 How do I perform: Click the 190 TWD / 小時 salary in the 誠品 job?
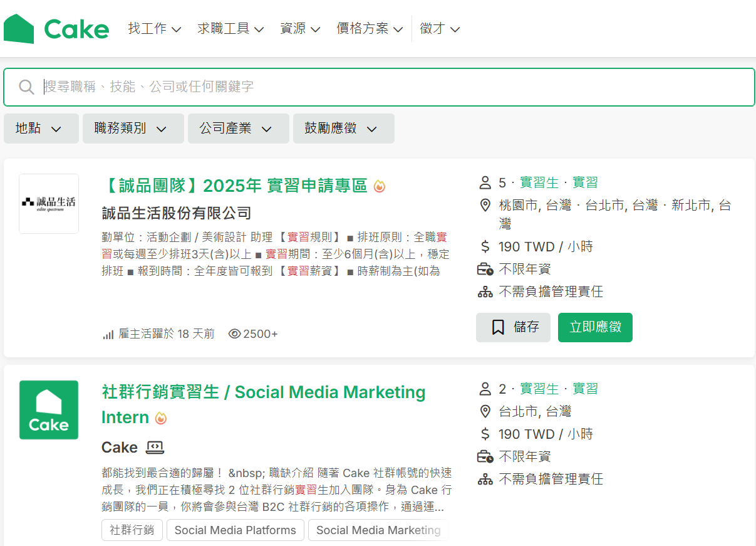[x=546, y=246]
